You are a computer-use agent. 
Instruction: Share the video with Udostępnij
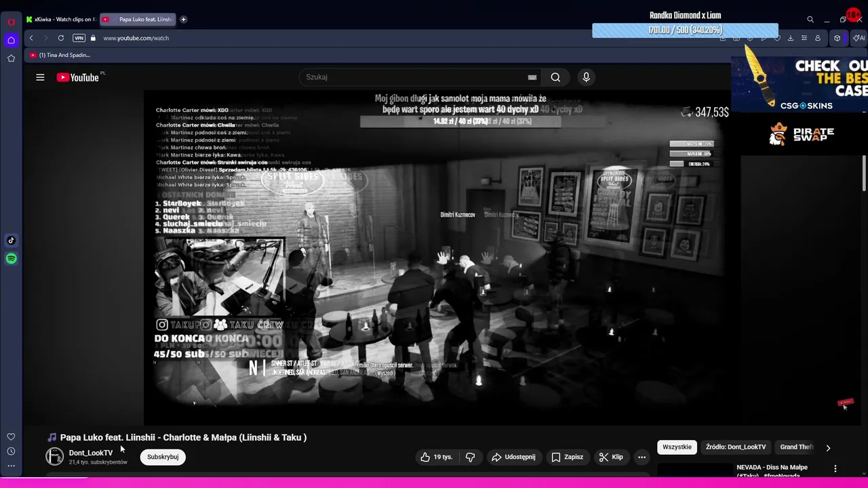[x=513, y=457]
